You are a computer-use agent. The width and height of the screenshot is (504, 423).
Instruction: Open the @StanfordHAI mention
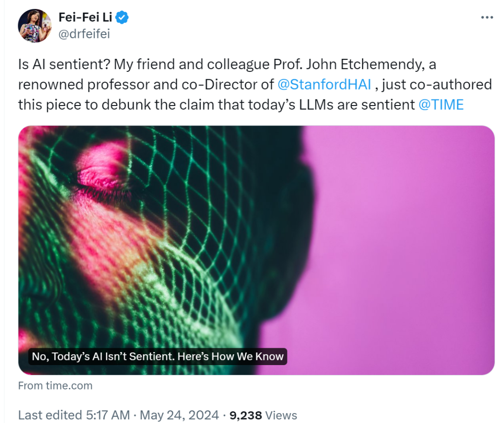click(324, 85)
